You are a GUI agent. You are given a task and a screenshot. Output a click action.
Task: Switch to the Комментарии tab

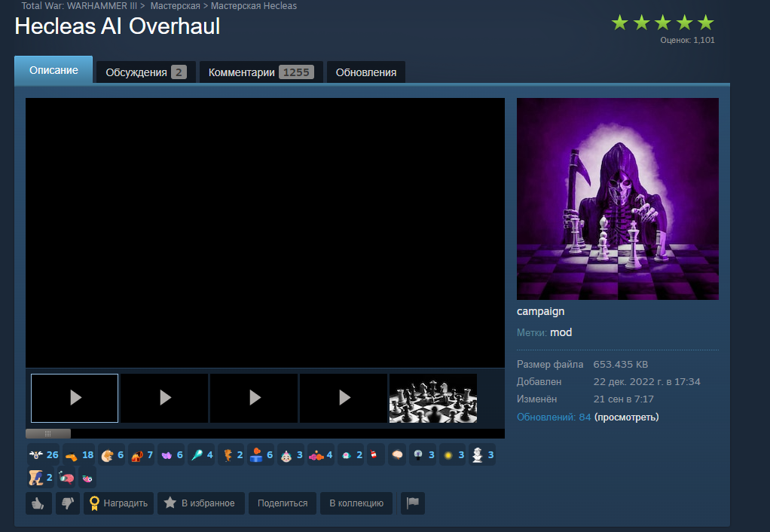point(261,72)
